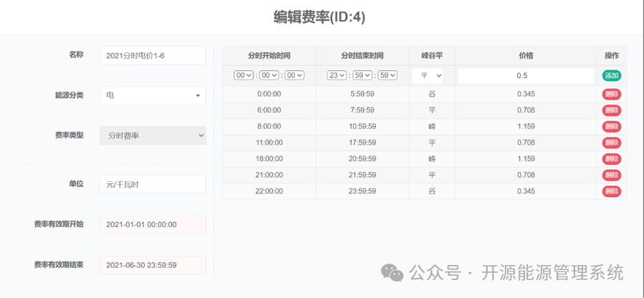
Task: Click the 价格 column header
Action: click(526, 55)
